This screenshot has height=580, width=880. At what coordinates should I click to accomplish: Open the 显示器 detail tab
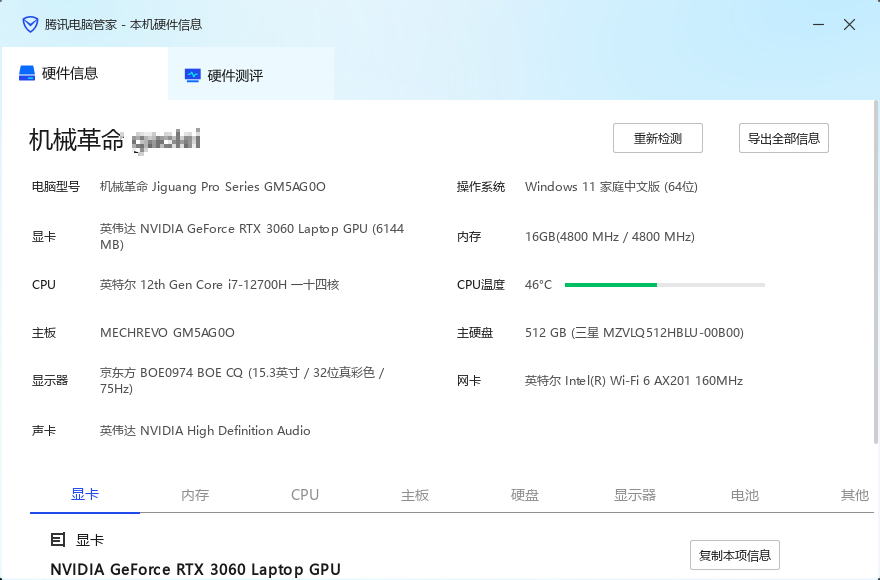pos(635,495)
